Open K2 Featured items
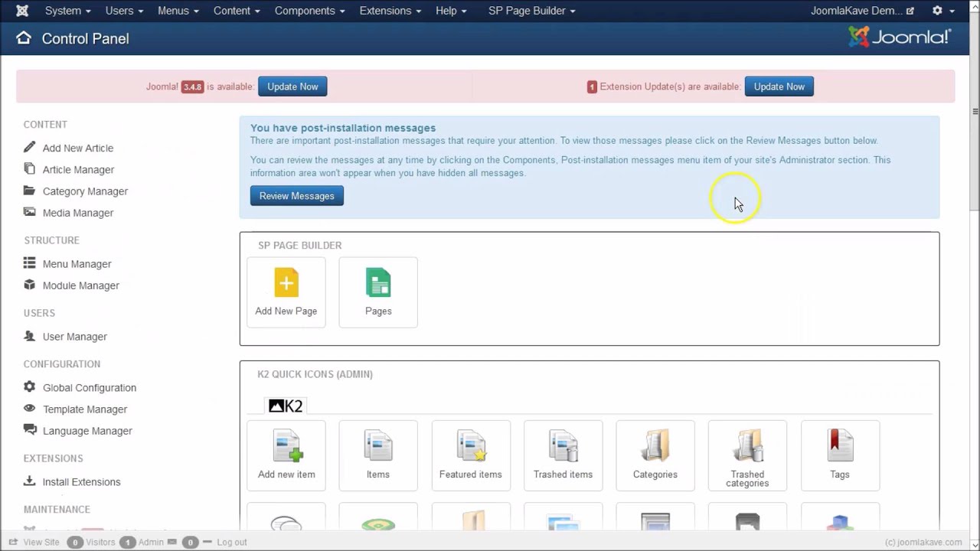The image size is (980, 551). 471,455
